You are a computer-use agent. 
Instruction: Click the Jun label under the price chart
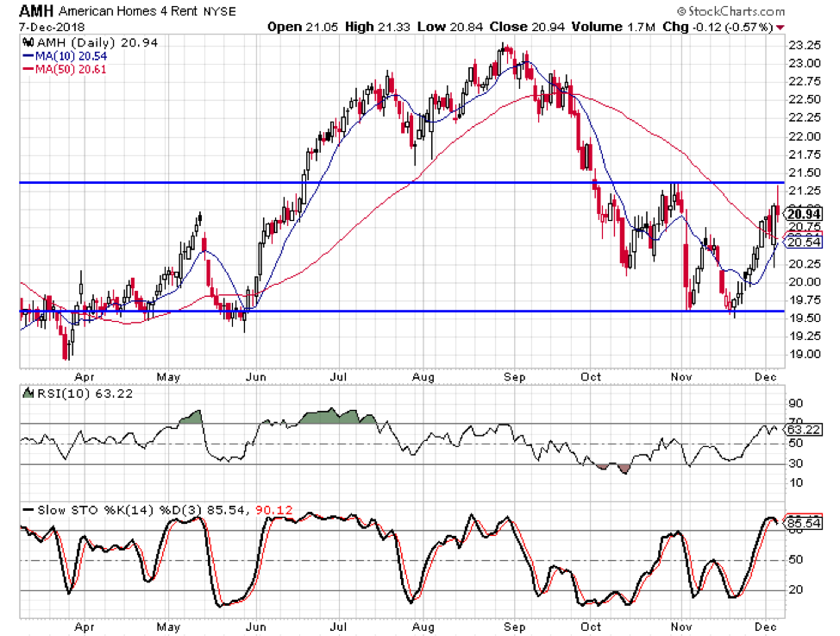point(256,377)
